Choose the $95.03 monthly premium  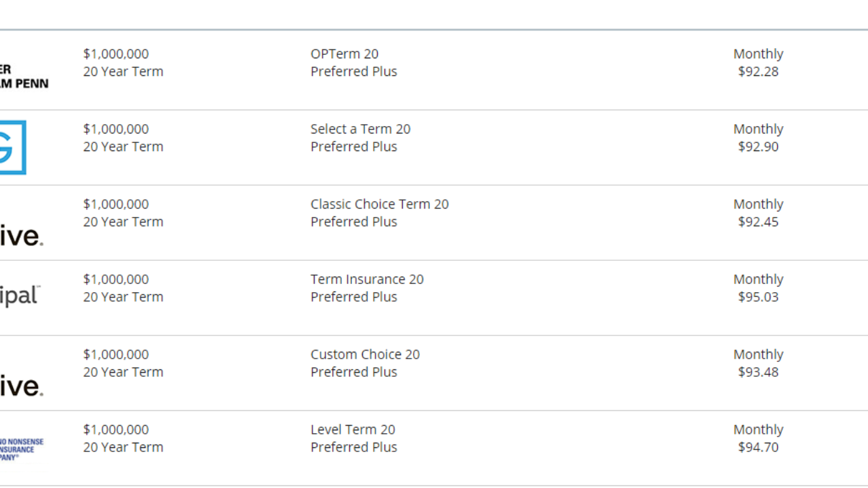758,298
